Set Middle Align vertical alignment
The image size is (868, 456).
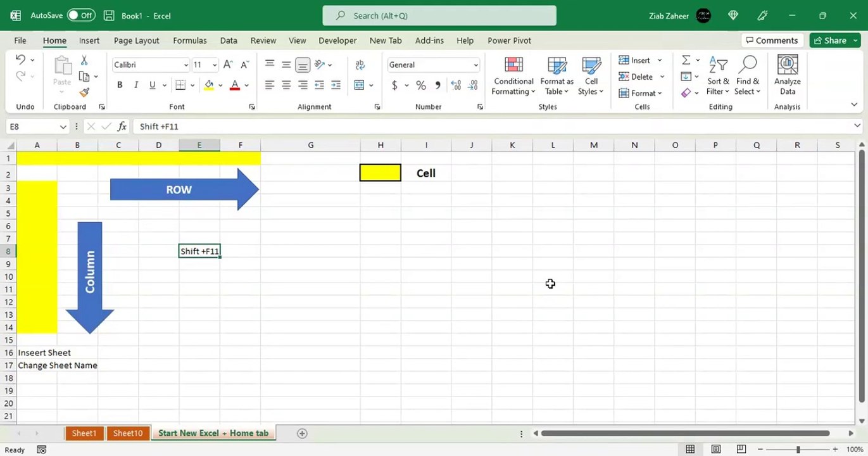[286, 65]
